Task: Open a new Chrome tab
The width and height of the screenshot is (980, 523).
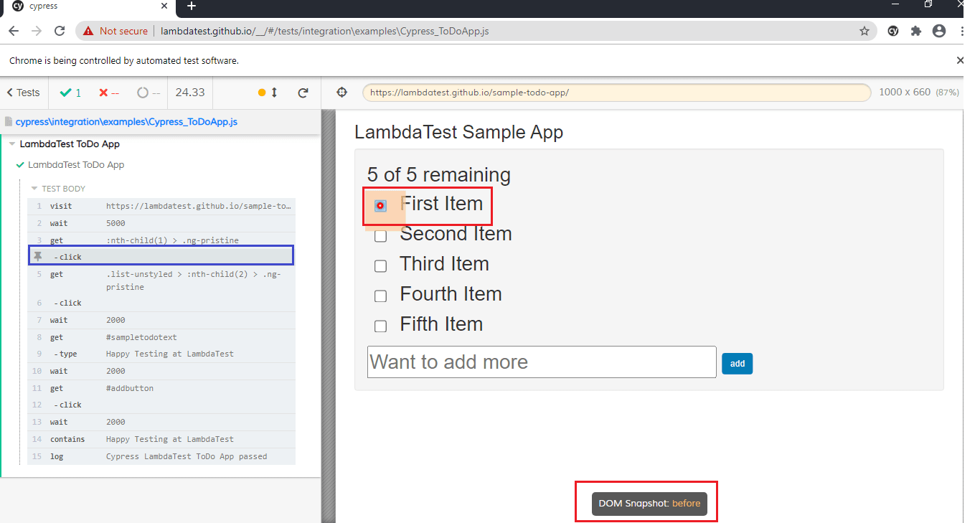Action: pyautogui.click(x=192, y=6)
